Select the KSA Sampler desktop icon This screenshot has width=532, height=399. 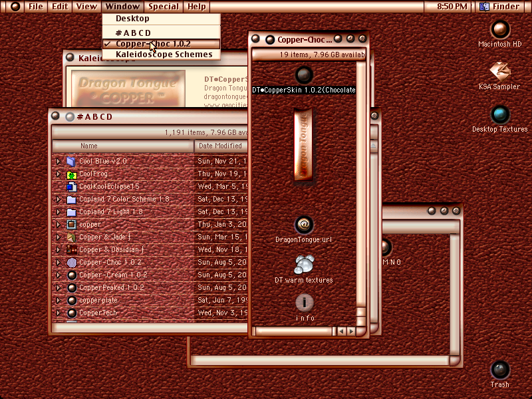pos(500,71)
